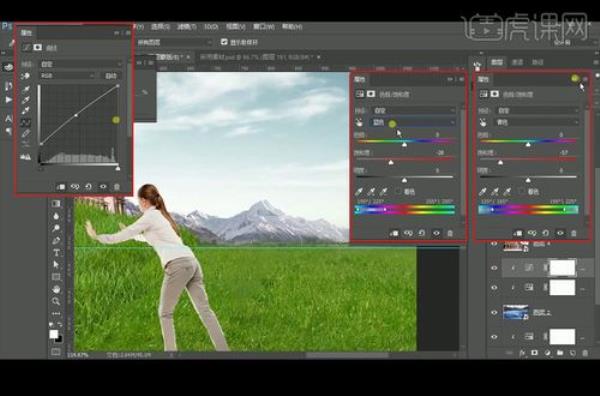Click the foreground color swatch
Viewport: 600px width, 396px height.
pyautogui.click(x=54, y=334)
